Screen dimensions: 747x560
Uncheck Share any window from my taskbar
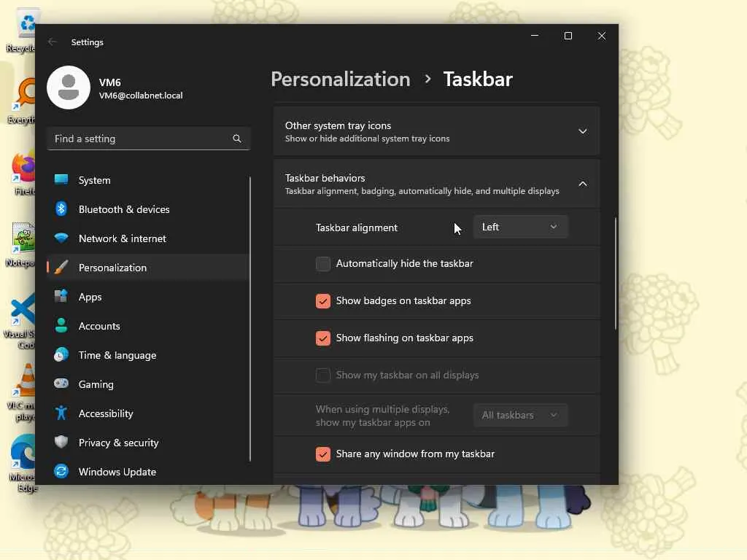(323, 454)
